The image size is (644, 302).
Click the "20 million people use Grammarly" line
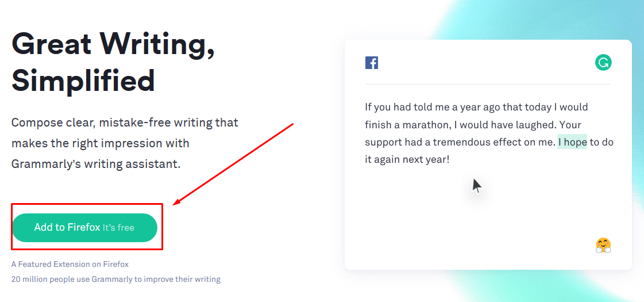tap(116, 280)
